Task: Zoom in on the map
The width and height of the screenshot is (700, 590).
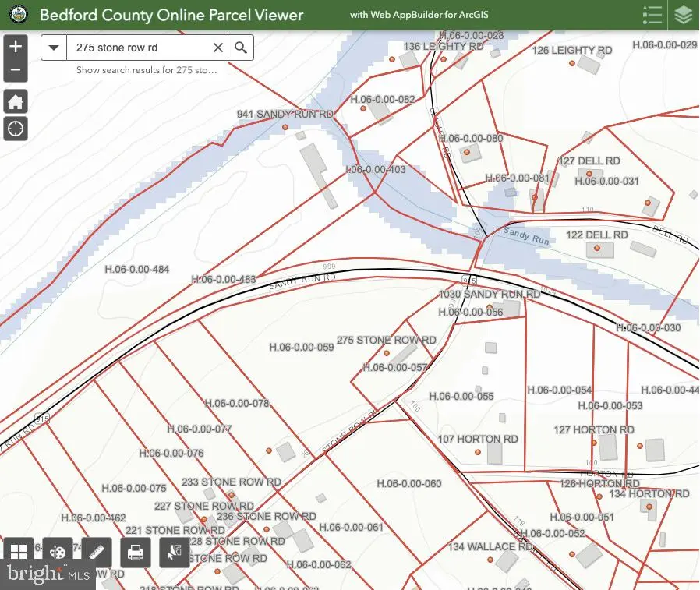Action: [x=16, y=47]
